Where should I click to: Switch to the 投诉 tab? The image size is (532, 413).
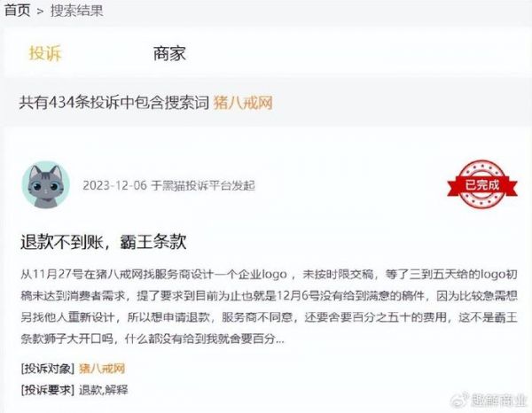tap(45, 53)
